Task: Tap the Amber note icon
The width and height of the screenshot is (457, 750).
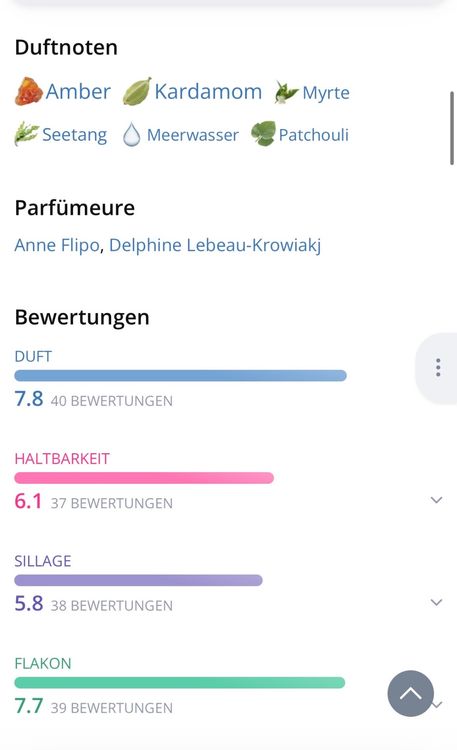Action: [29, 91]
